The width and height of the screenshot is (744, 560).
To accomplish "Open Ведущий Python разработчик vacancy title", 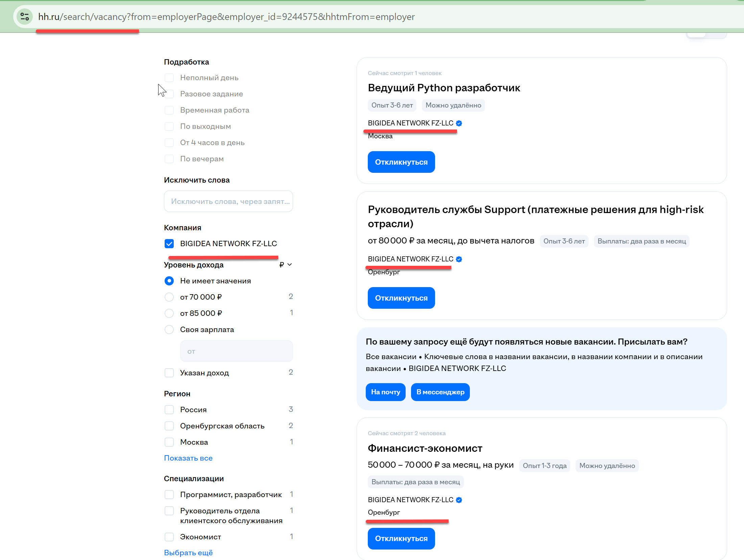I will tap(443, 88).
